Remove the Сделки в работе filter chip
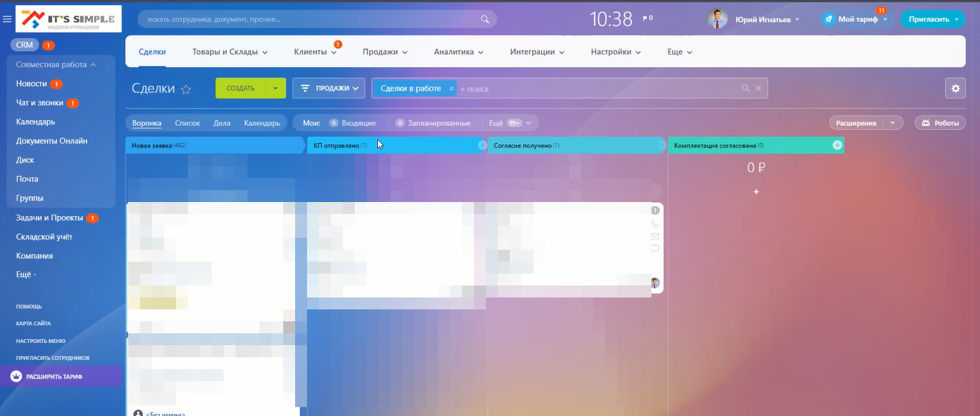980x416 pixels. (x=451, y=88)
